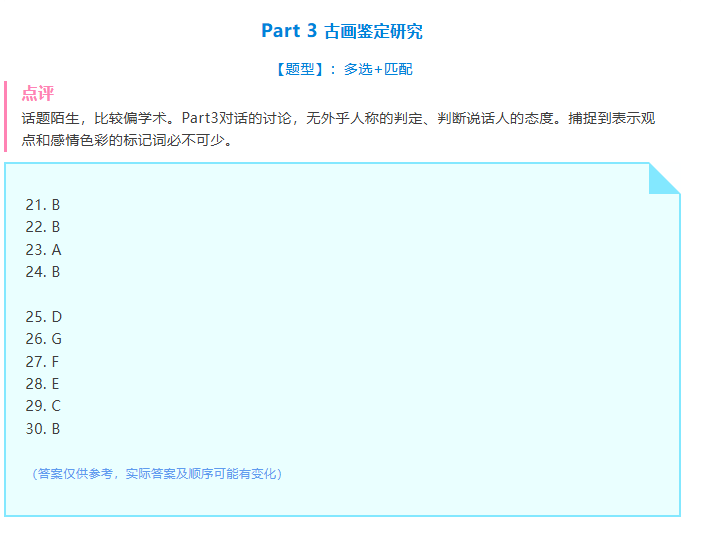703x543 pixels.
Task: Click answer line 28. E
Action: pos(43,383)
